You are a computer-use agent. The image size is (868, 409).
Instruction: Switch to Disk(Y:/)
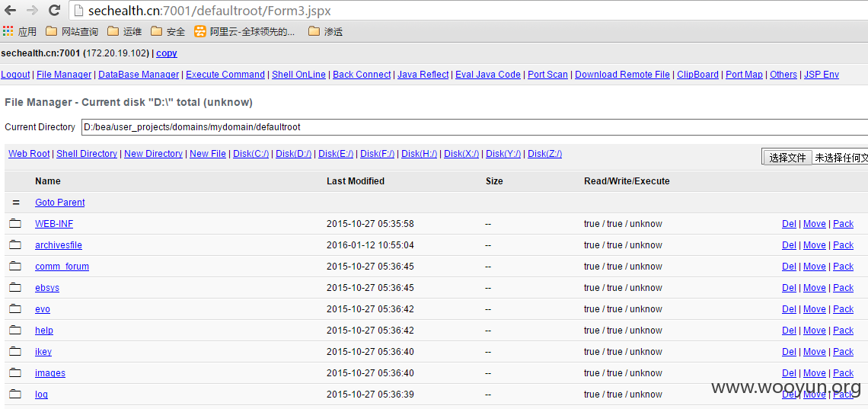[503, 153]
